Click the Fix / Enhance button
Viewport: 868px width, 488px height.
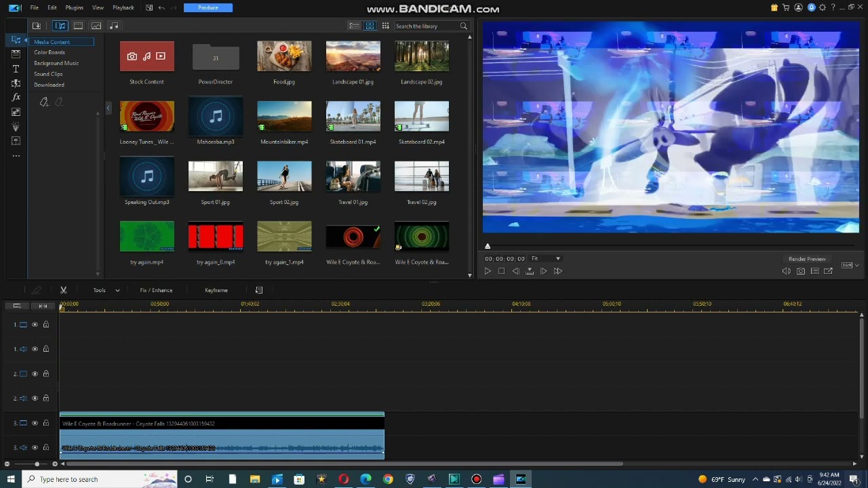pyautogui.click(x=156, y=290)
